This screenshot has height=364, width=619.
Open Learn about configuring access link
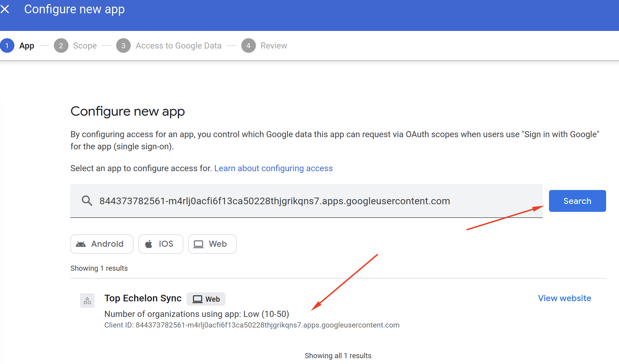click(x=273, y=168)
